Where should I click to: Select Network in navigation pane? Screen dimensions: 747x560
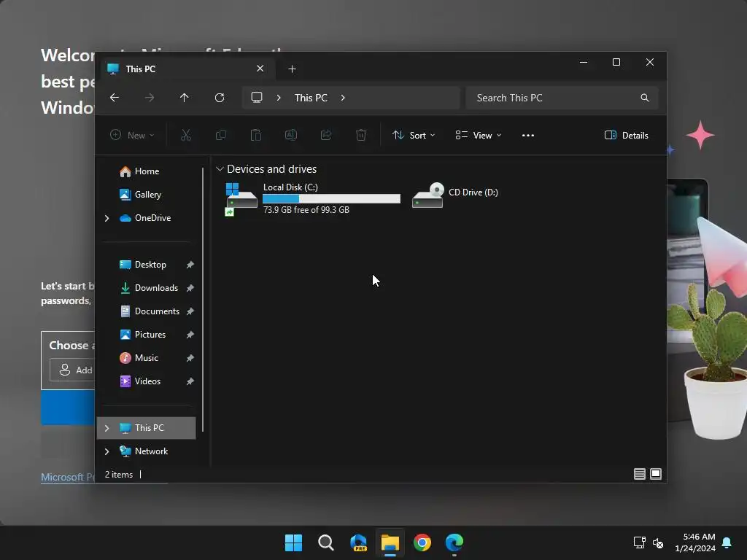click(147, 451)
